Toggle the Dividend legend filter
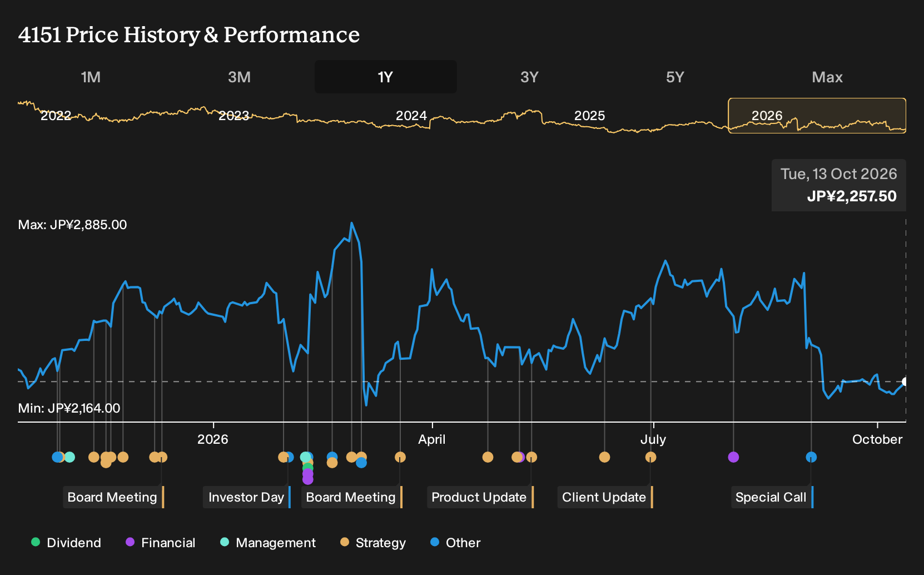This screenshot has width=924, height=575. click(66, 543)
